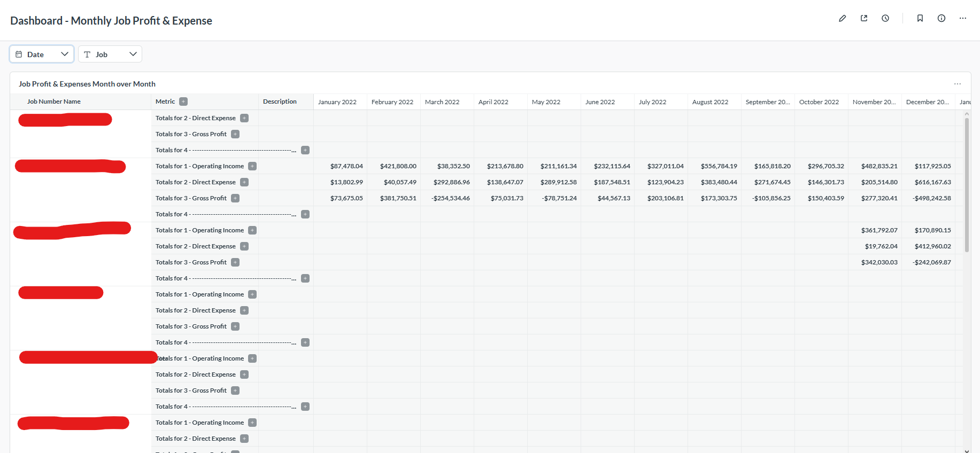Select the January 2022 column header

(x=337, y=102)
